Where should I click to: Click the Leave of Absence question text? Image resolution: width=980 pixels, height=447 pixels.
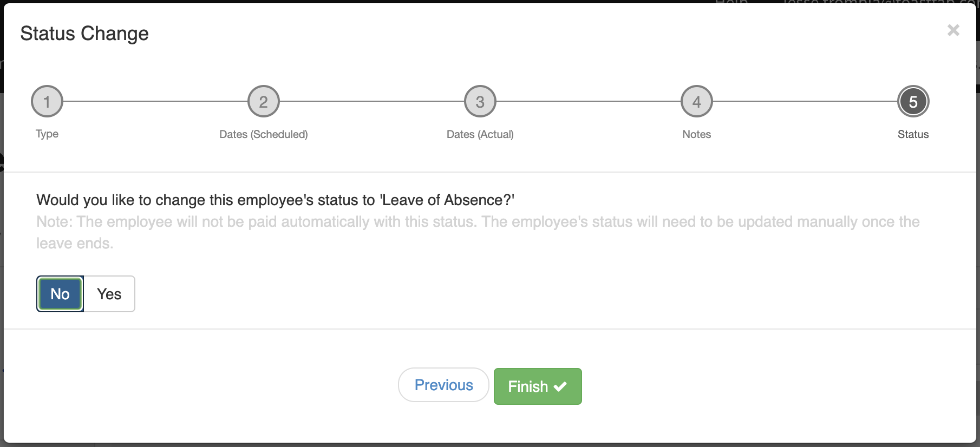pyautogui.click(x=275, y=200)
